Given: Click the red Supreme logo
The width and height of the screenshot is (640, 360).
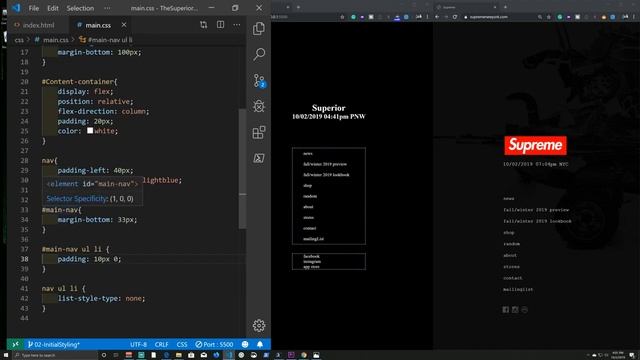Looking at the screenshot, I should [535, 145].
